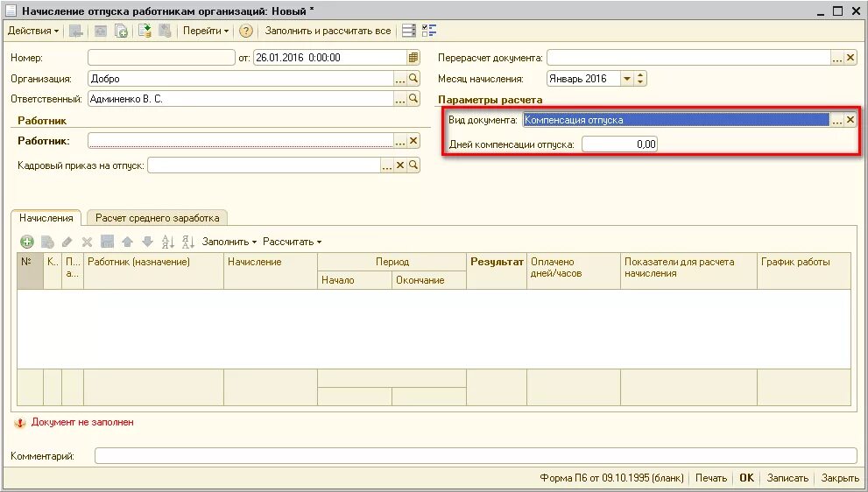The image size is (868, 492).
Task: Click ellipsis button in Организация field
Action: click(400, 79)
